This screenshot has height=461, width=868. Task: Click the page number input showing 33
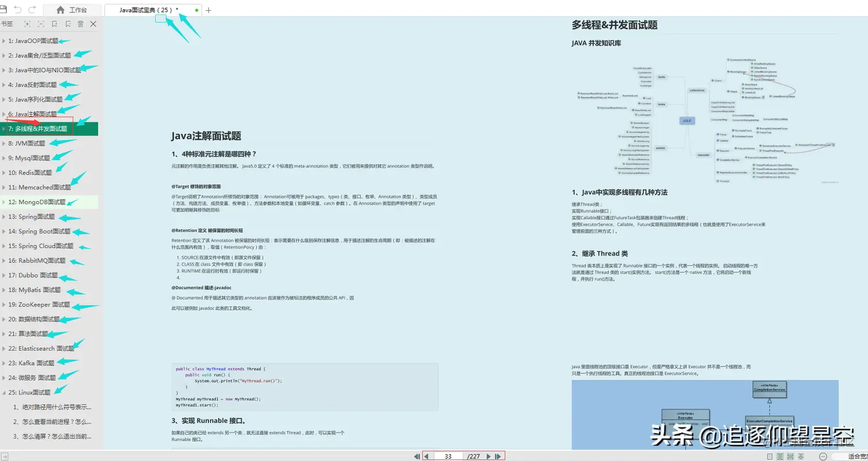pos(448,456)
